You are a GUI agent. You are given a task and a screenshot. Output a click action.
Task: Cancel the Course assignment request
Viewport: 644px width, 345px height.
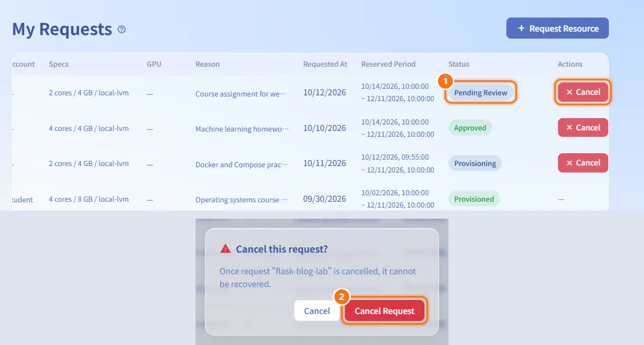coord(583,92)
